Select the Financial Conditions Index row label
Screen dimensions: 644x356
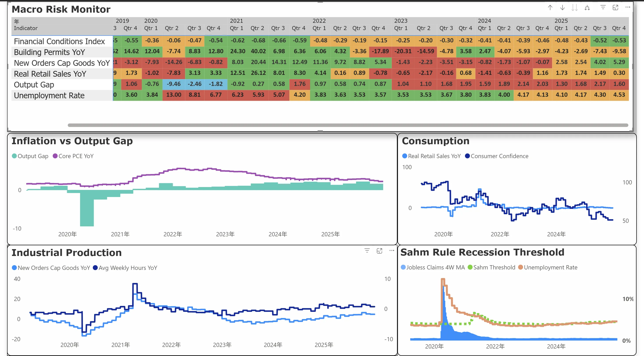pos(59,41)
